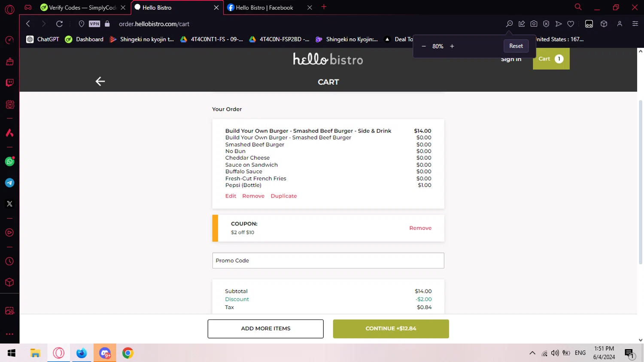Open History clock sidebar icon
This screenshot has width=644, height=362.
pos(9,262)
